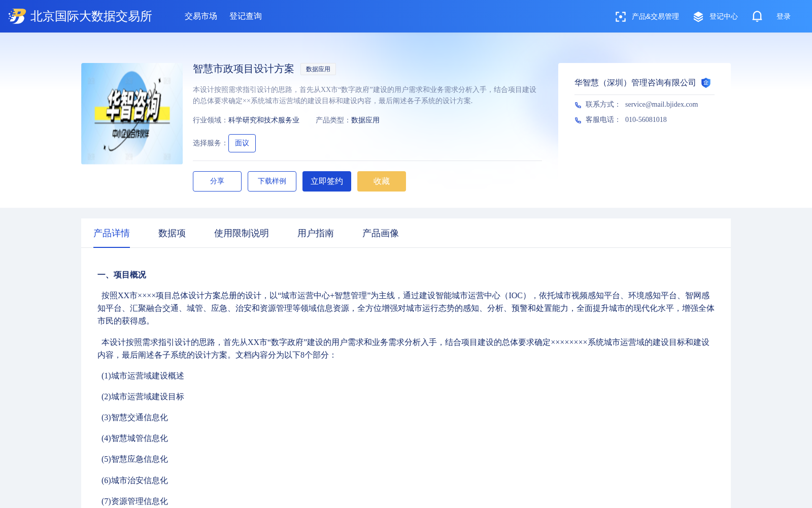
Task: Click the product title 智慧市政项目设计方案
Action: [244, 69]
